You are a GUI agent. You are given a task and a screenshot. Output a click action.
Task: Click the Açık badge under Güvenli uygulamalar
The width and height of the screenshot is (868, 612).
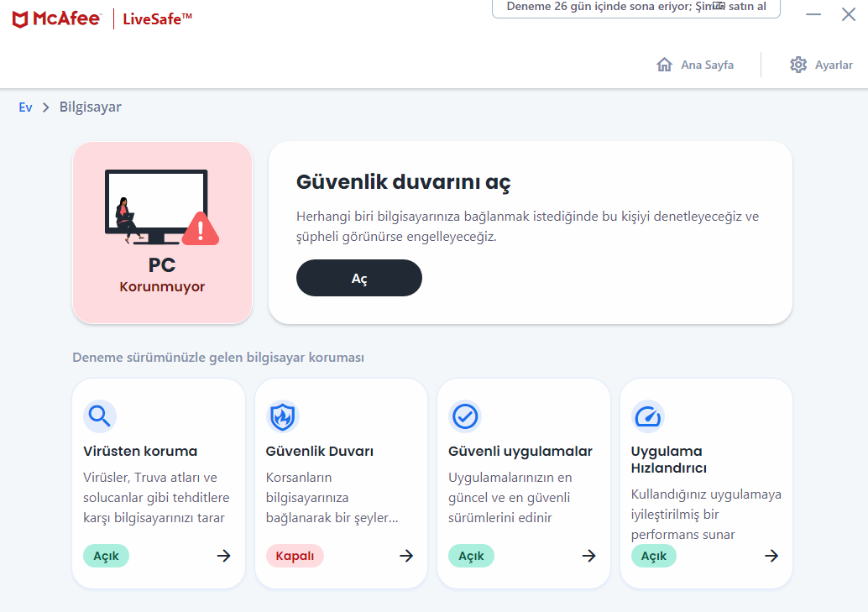472,556
